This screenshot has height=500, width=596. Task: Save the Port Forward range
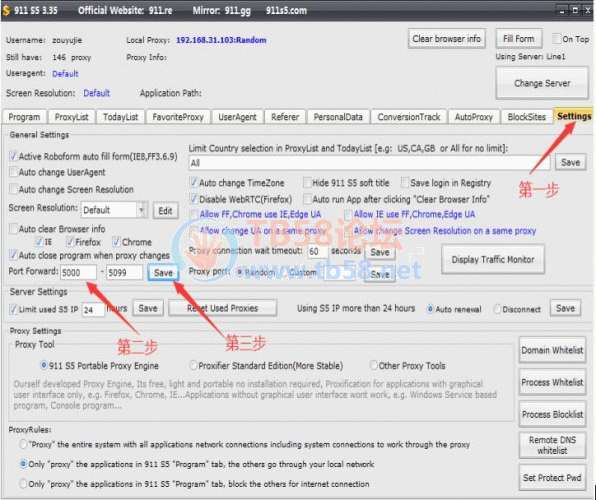[163, 273]
